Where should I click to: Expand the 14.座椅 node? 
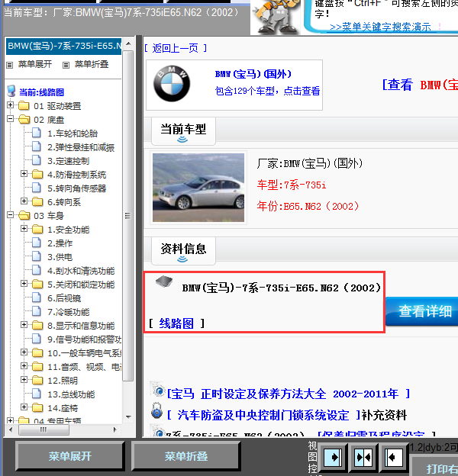click(x=24, y=407)
